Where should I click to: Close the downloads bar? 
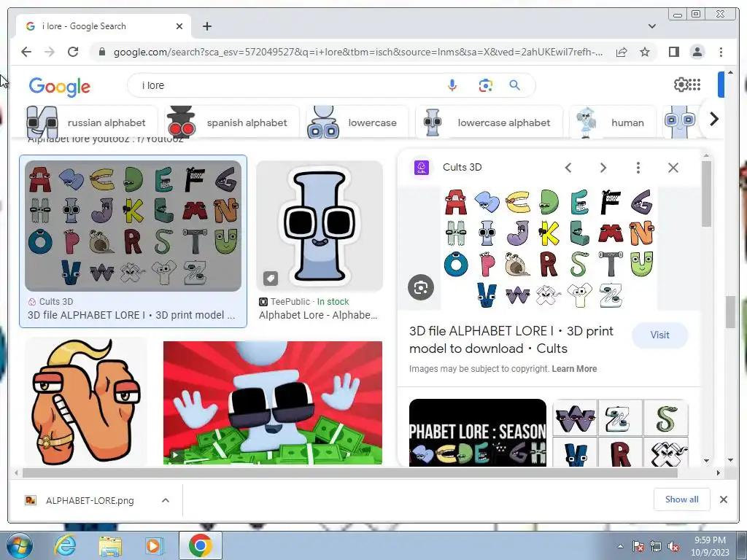coord(723,499)
